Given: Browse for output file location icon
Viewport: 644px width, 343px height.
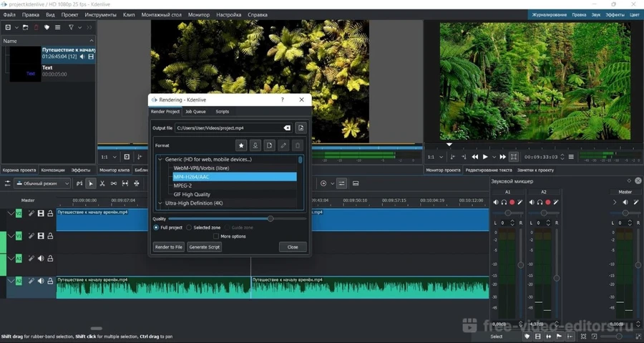Looking at the screenshot, I should coord(301,128).
